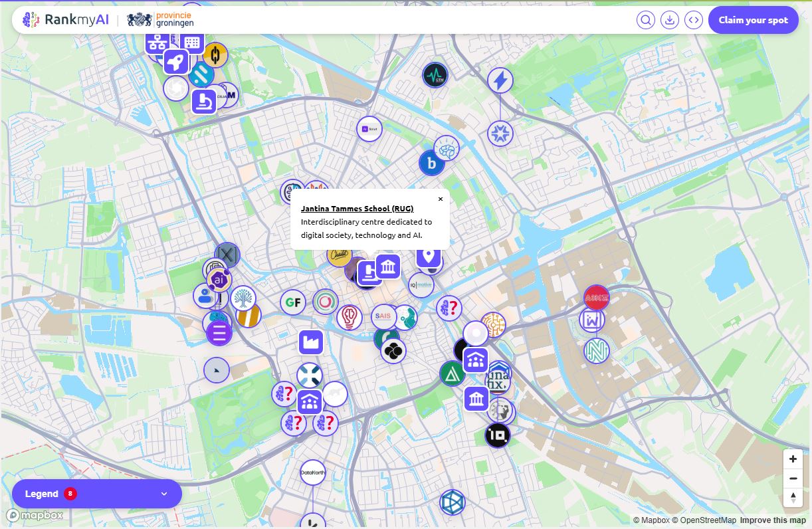Select the W marker on the east side
Viewport: 812px width, 529px height.
(592, 320)
